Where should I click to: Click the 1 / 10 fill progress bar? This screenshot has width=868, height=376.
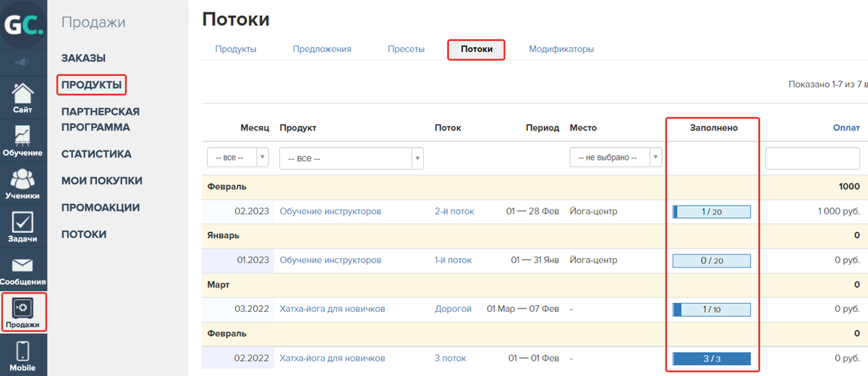coord(712,309)
